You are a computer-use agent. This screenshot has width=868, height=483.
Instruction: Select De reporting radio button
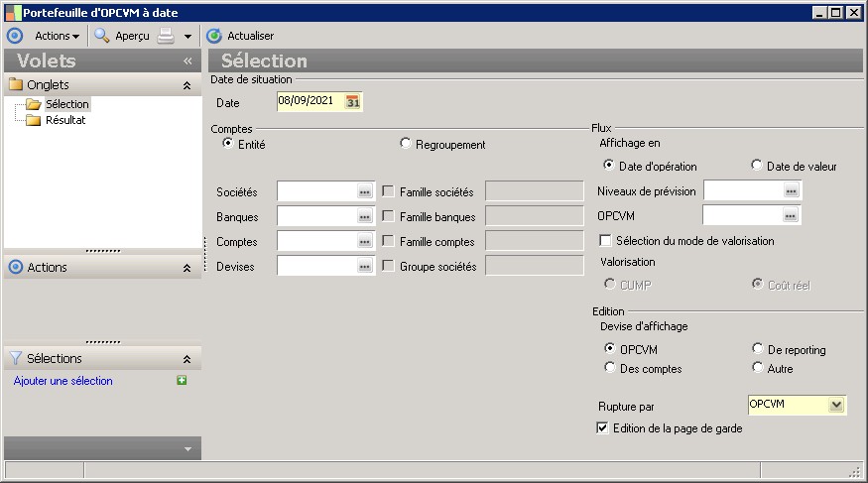757,348
